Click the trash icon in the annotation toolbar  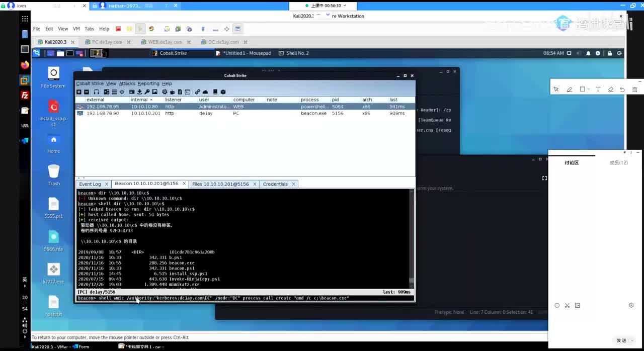coord(634,90)
